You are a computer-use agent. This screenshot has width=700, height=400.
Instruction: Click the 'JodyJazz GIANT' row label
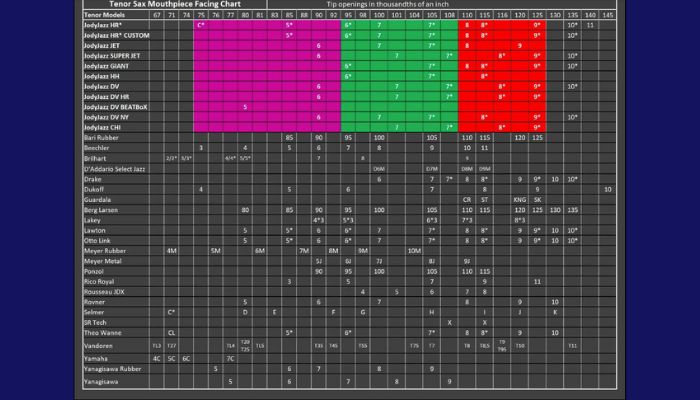[x=106, y=66]
